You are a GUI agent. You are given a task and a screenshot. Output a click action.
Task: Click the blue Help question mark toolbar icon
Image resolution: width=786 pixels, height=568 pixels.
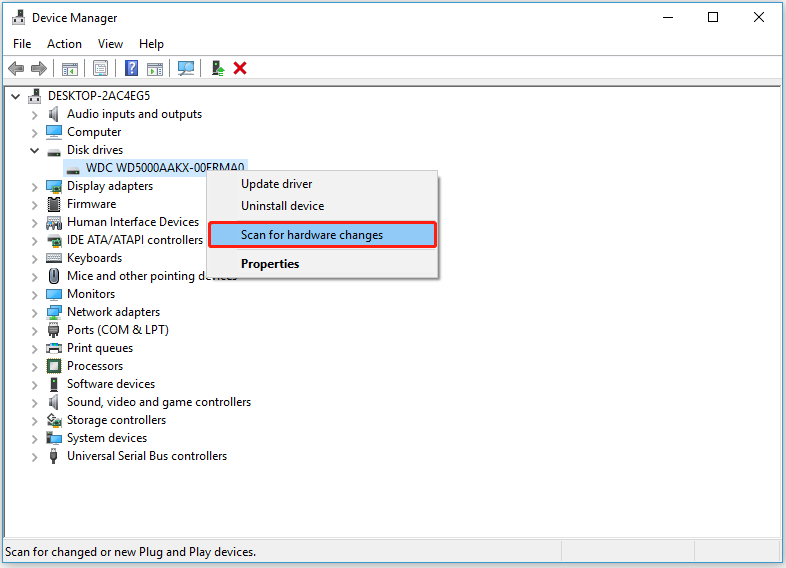131,68
